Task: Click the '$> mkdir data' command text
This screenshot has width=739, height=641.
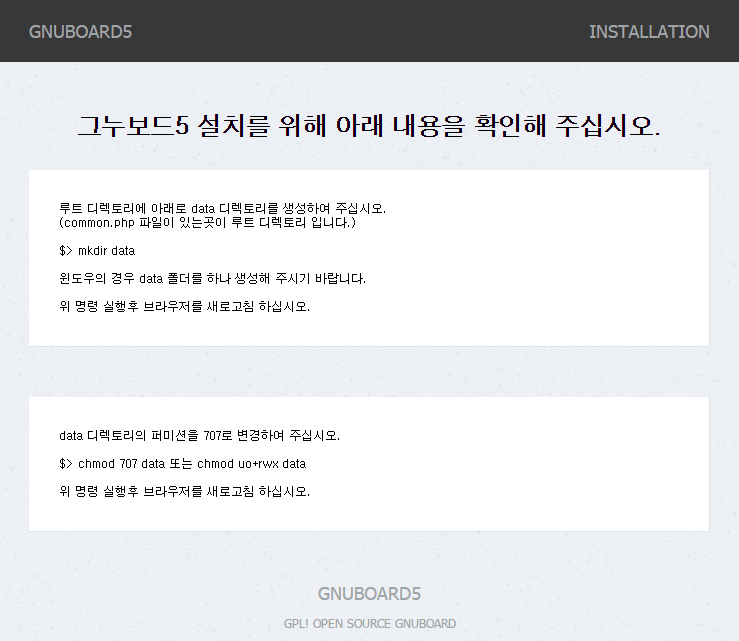Action: point(97,251)
